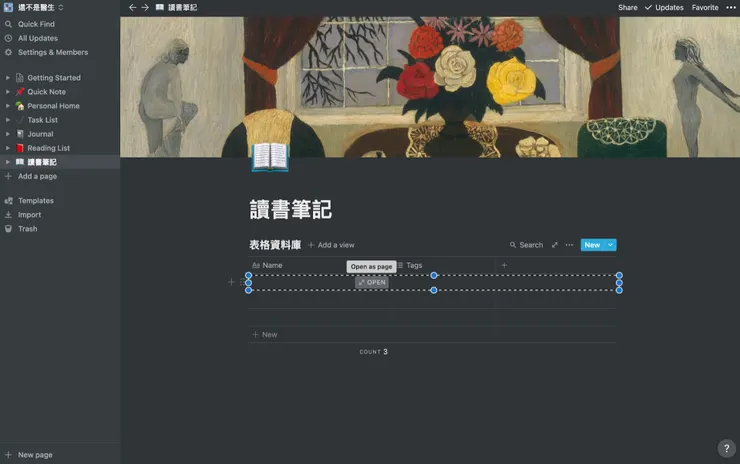The height and width of the screenshot is (464, 740).
Task: Expand database to full page icon
Action: (555, 245)
